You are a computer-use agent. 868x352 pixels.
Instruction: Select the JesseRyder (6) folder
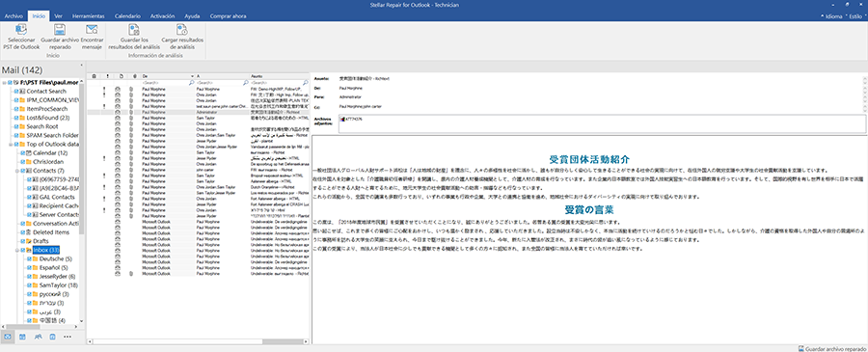pos(58,277)
